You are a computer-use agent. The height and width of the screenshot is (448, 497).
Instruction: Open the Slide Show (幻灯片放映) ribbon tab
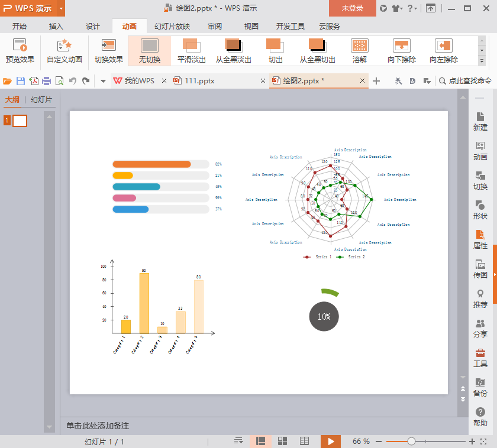[172, 26]
